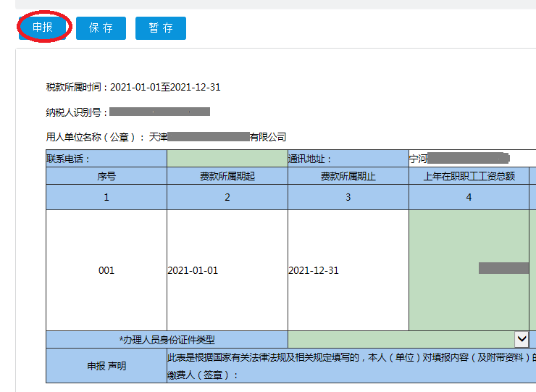Select the green wage total input cell
The image size is (536, 392).
(x=469, y=270)
